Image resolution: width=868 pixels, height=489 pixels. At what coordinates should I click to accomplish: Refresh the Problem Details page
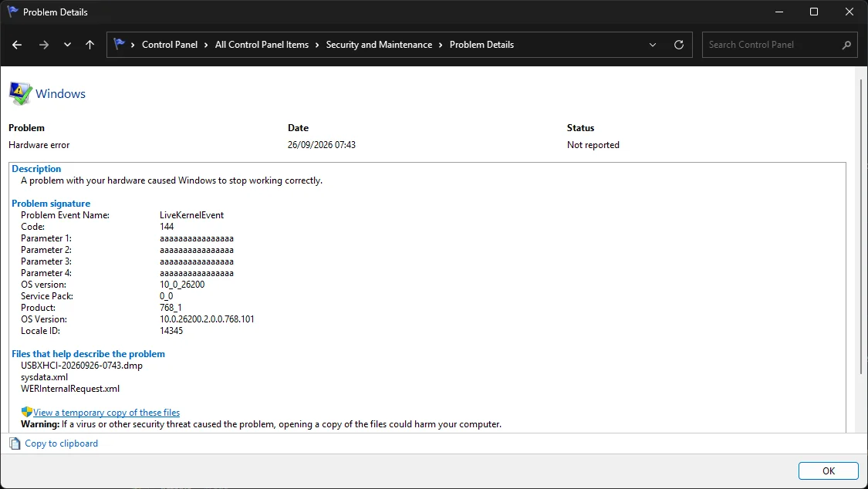pos(679,45)
